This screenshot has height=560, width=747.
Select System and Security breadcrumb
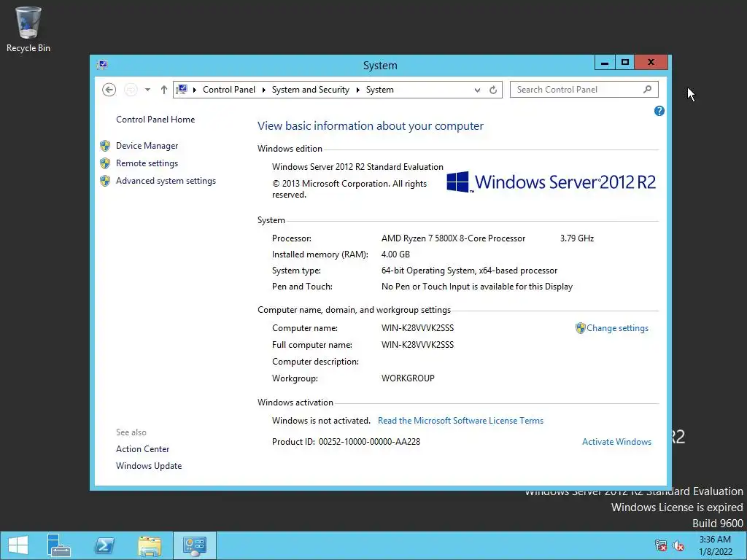coord(311,90)
